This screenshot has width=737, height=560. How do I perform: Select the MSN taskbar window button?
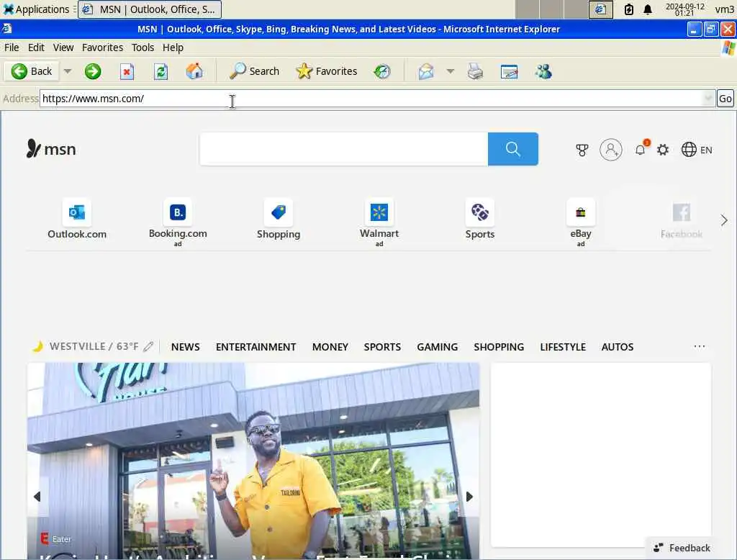click(x=149, y=9)
